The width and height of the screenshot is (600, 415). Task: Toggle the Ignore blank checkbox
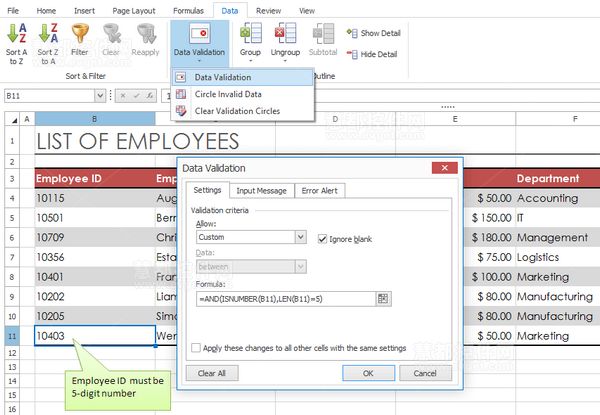tap(322, 239)
